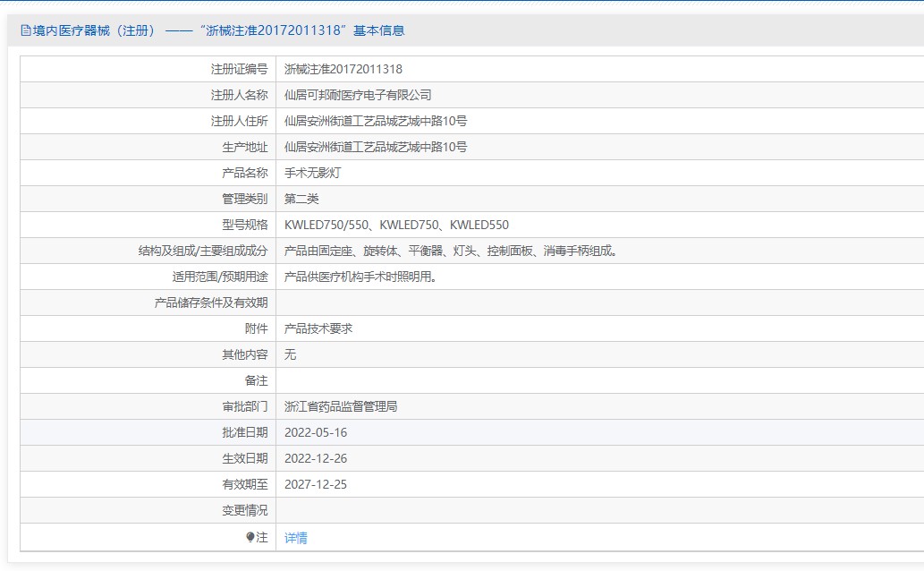Select management class value 第二类
The image size is (924, 571).
tap(301, 199)
